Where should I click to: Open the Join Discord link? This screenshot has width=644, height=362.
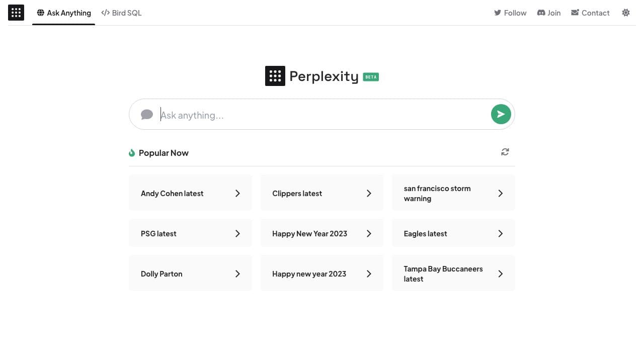(x=549, y=13)
